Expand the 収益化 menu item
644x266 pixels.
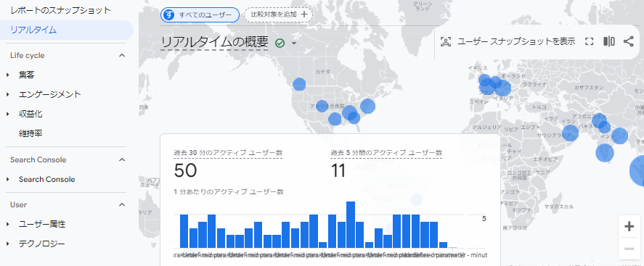click(x=8, y=114)
